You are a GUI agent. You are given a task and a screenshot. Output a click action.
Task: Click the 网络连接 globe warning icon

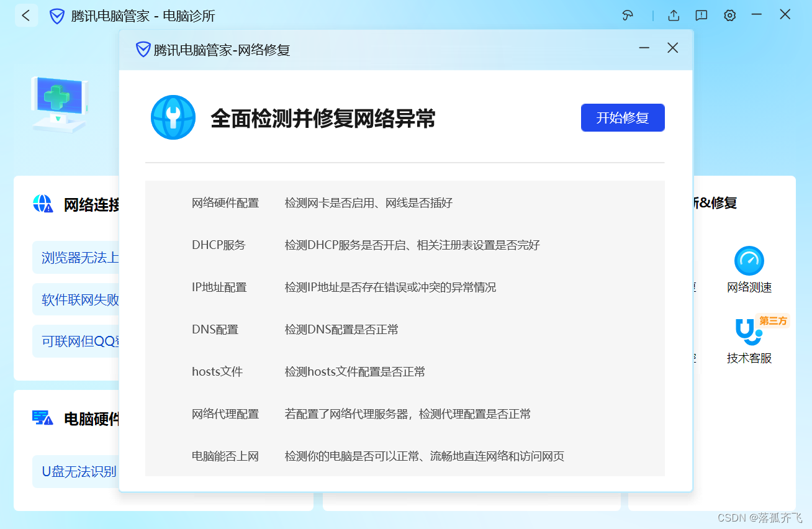pos(43,204)
